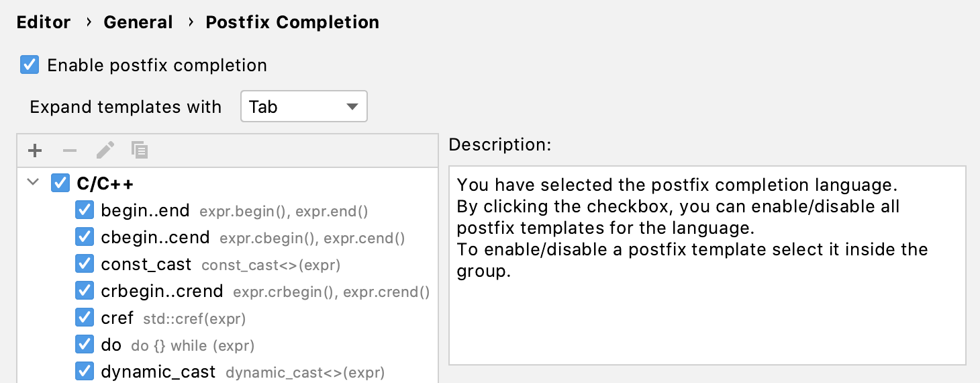
Task: Toggle the const_cast template checkbox
Action: (x=84, y=264)
